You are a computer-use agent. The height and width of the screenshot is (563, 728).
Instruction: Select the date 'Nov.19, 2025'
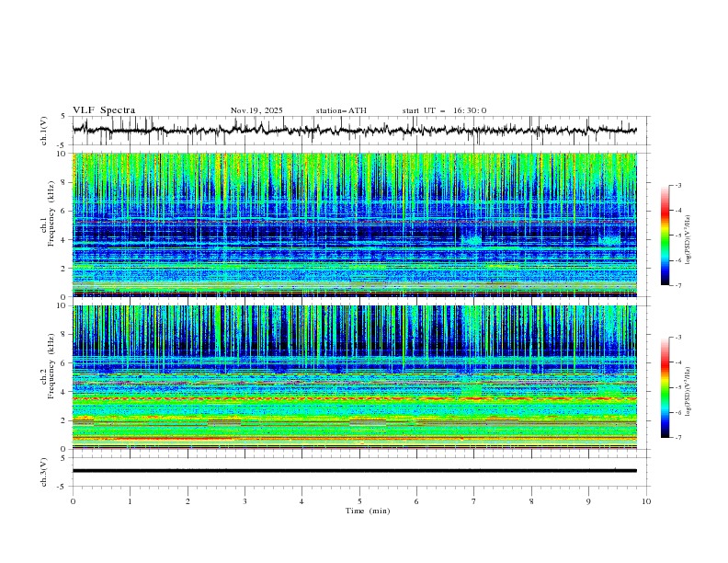coord(256,110)
